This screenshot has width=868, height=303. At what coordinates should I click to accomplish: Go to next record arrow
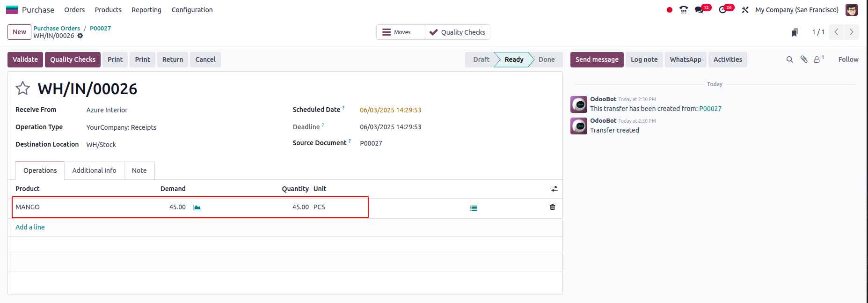851,32
